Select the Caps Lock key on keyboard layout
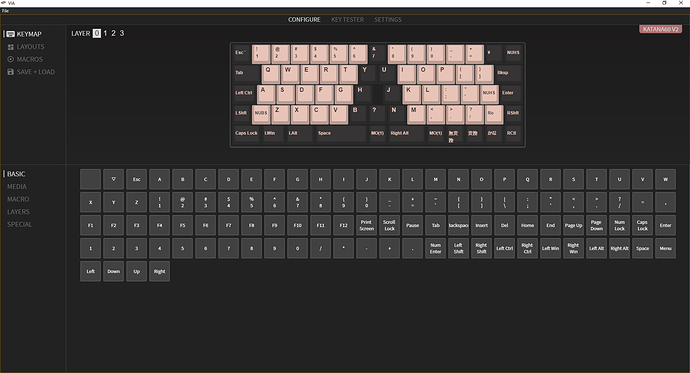 coord(246,134)
